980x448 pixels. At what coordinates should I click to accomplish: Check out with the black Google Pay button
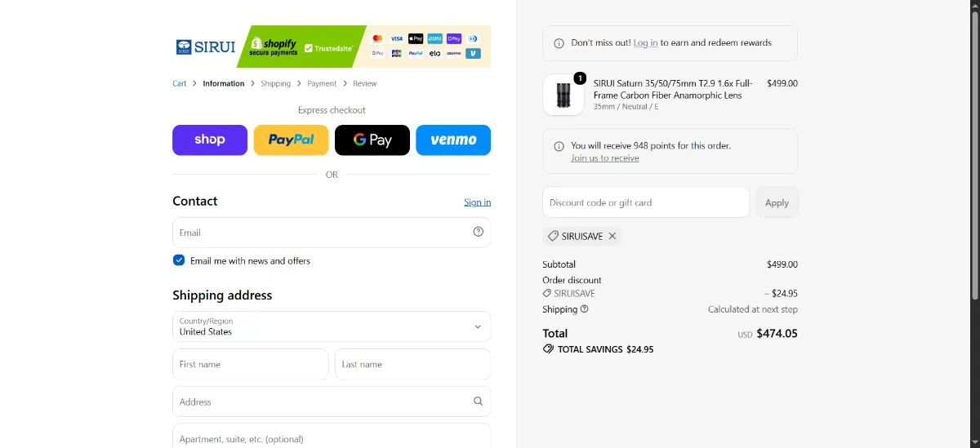[372, 140]
